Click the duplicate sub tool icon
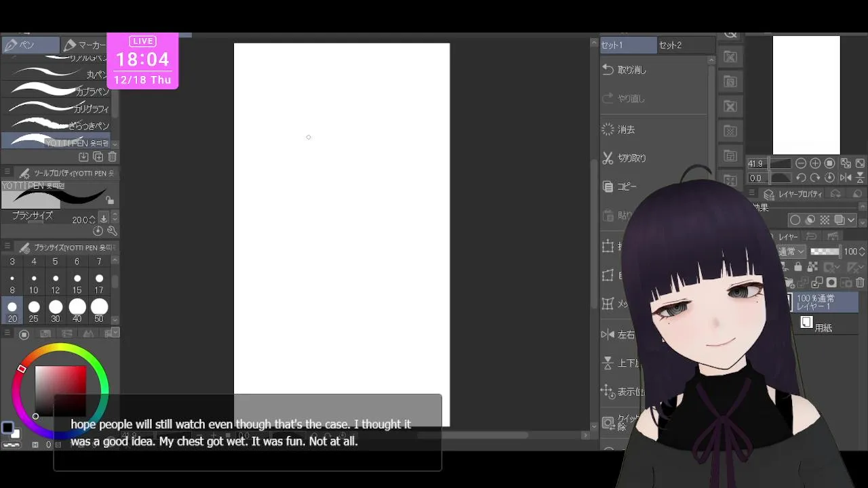Image resolution: width=868 pixels, height=488 pixels. (x=98, y=157)
